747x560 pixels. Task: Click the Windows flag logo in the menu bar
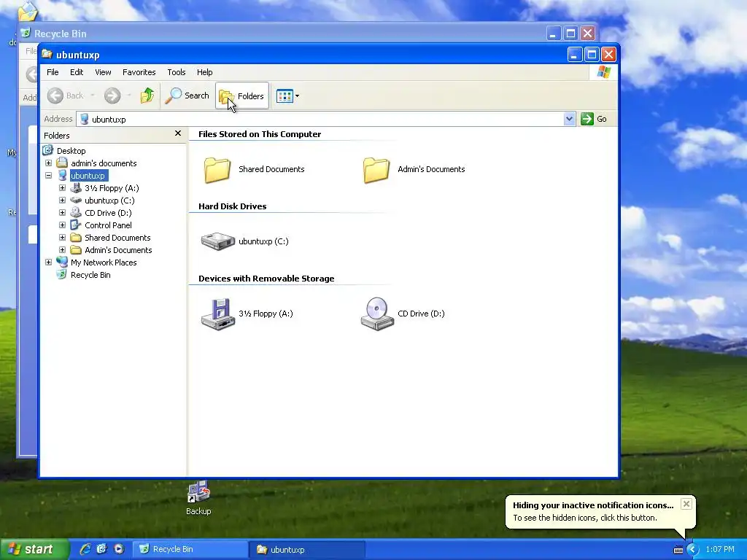click(x=603, y=72)
